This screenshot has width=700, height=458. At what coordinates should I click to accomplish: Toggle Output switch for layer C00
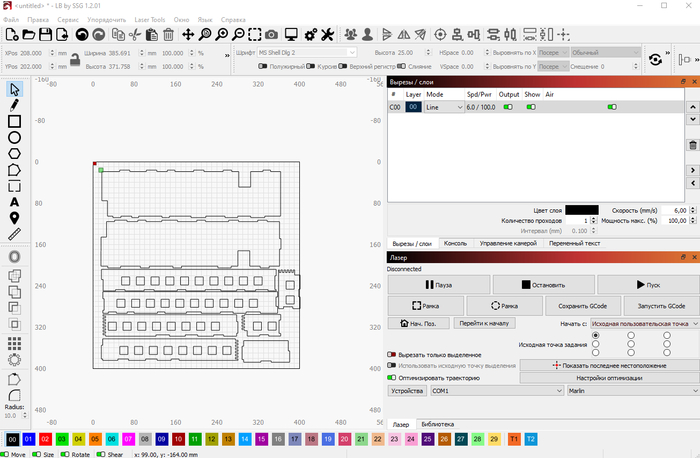coord(507,106)
